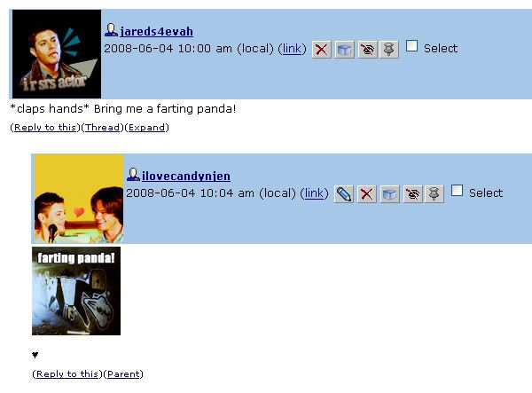The image size is (532, 393).
Task: Delete ilovecandynjen's comment with red X icon
Action: click(367, 194)
